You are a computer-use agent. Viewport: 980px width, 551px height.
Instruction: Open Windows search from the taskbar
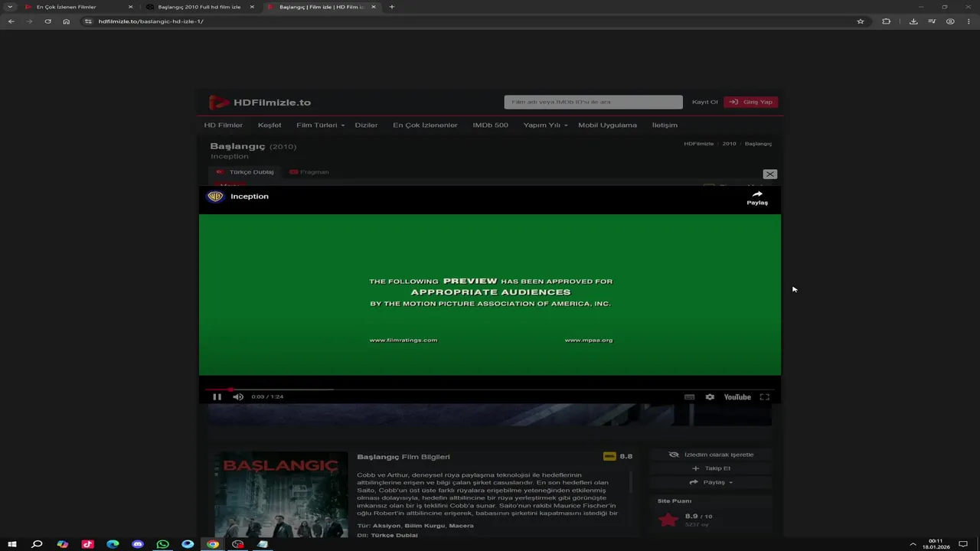37,544
